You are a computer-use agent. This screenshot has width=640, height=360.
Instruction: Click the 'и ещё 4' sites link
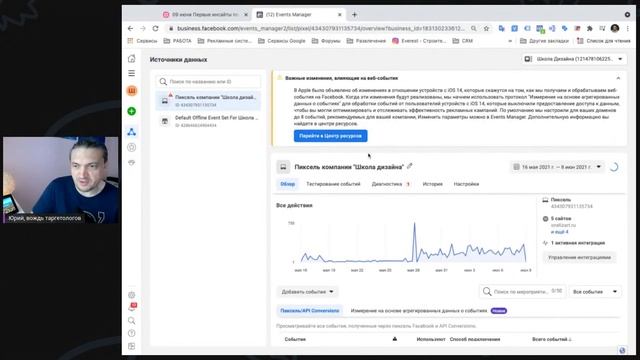click(x=559, y=232)
